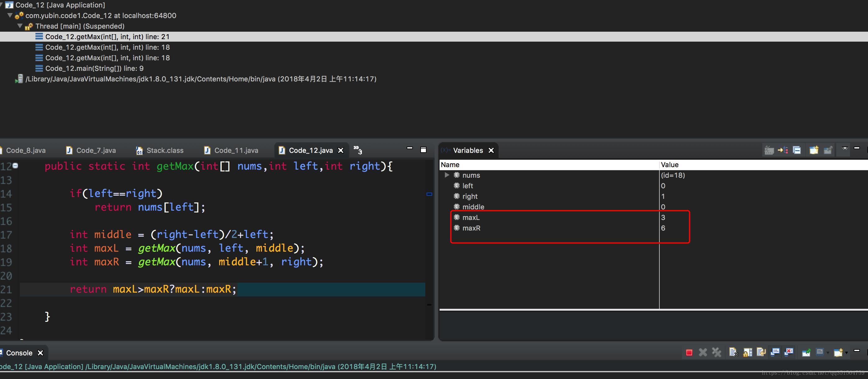Click the Pin Console icon
Image resolution: width=868 pixels, height=379 pixels.
pyautogui.click(x=806, y=352)
